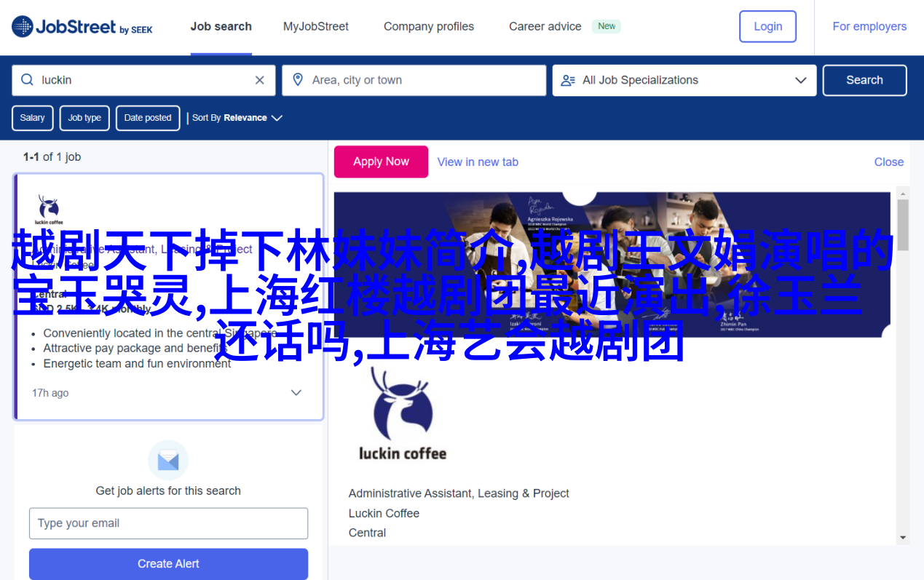Open the MyJobStreet menu item
Image resolution: width=924 pixels, height=580 pixels.
click(x=316, y=27)
